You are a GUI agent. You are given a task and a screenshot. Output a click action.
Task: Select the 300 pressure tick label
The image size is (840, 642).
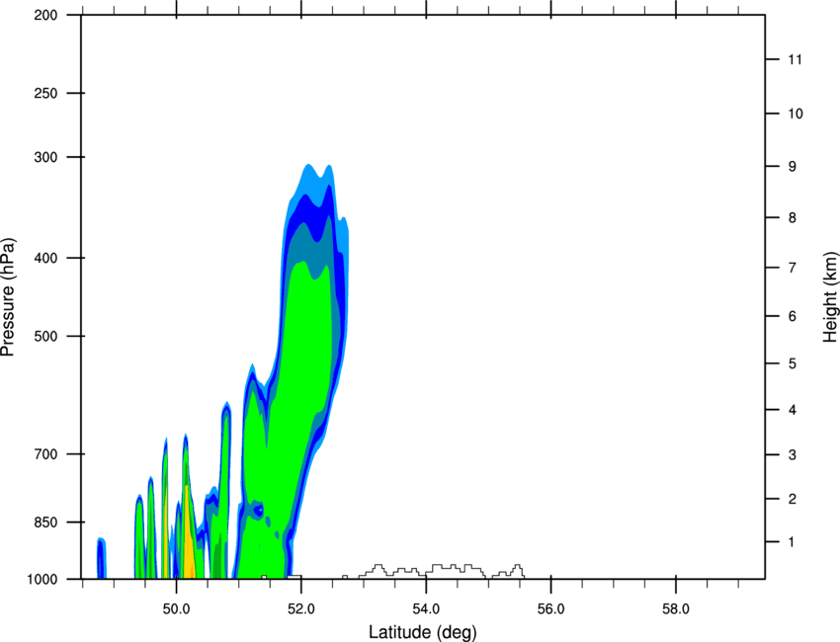(45, 157)
